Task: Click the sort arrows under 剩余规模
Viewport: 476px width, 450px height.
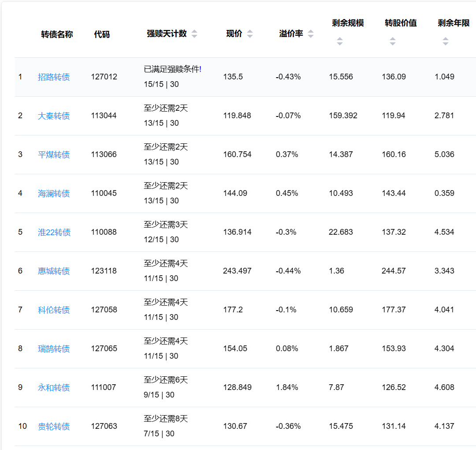Action: pyautogui.click(x=340, y=41)
